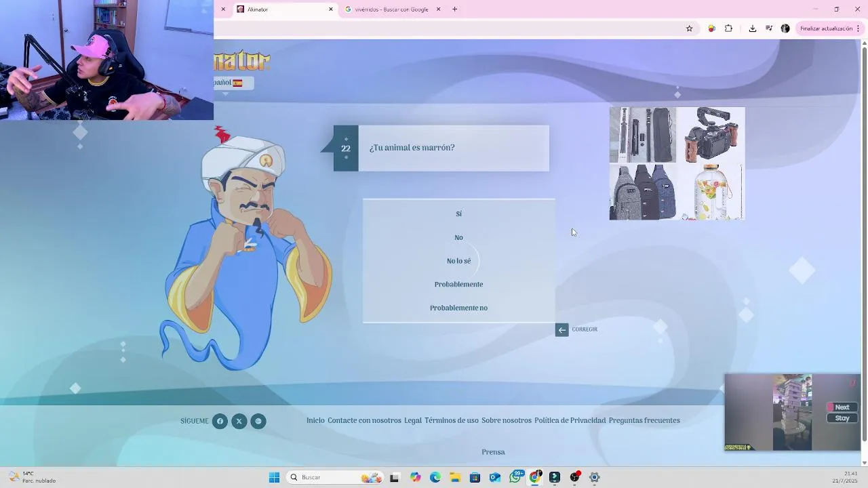This screenshot has height=488, width=868.
Task: Open Chrome downloads icon
Action: point(753,28)
